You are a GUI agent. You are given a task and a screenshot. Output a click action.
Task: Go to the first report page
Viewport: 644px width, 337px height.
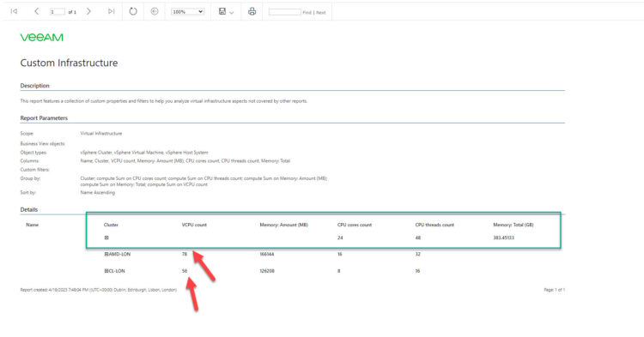[x=14, y=11]
